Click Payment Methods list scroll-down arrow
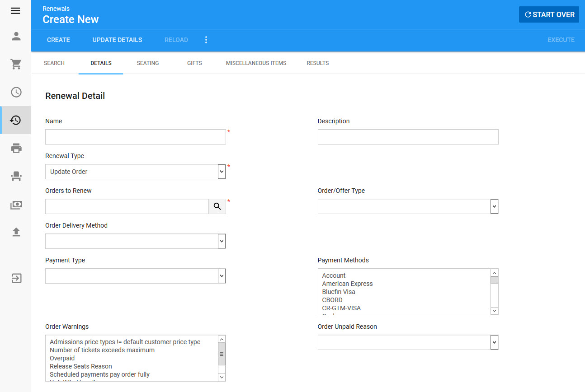This screenshot has height=392, width=585. (x=494, y=311)
